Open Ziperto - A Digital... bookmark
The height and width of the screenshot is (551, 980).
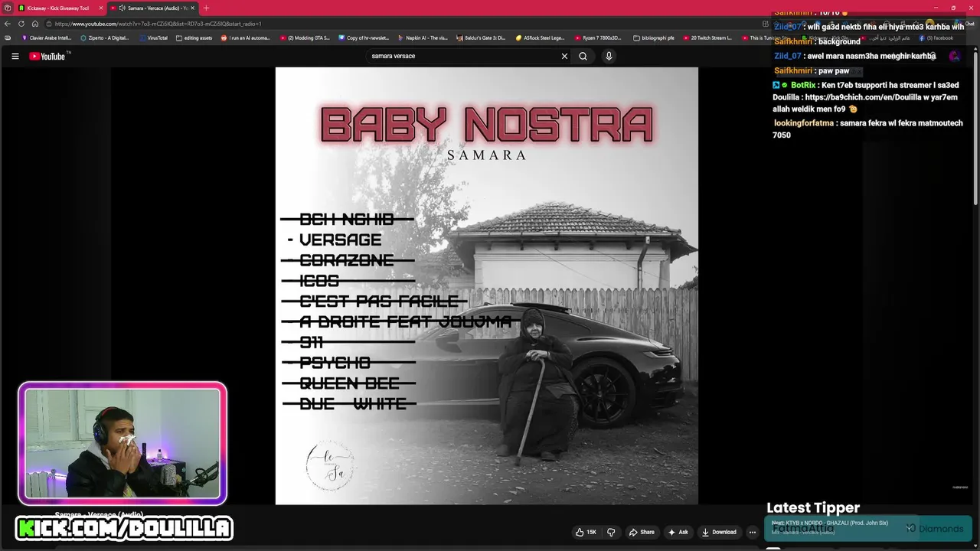pyautogui.click(x=105, y=37)
